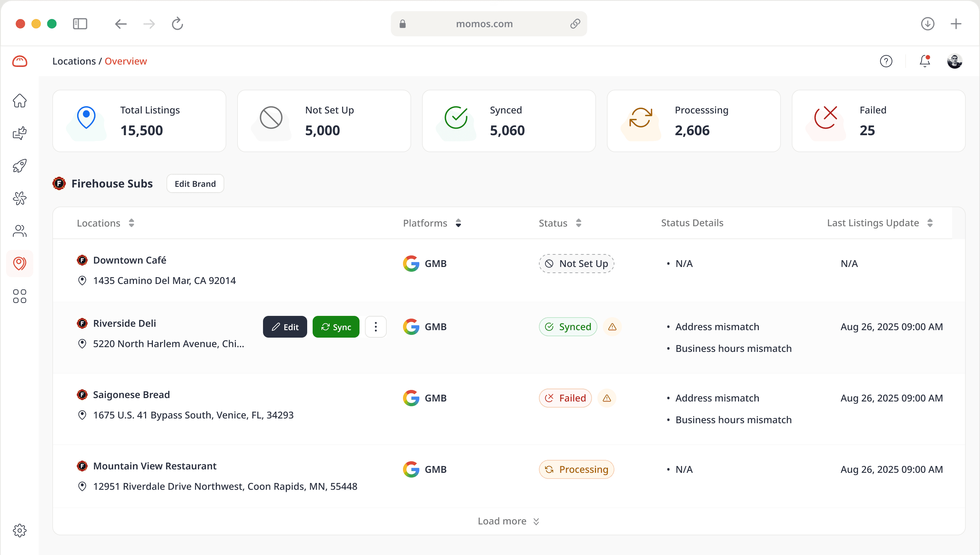Viewport: 980px width, 555px height.
Task: Open the apps grid icon in the sidebar
Action: point(19,296)
